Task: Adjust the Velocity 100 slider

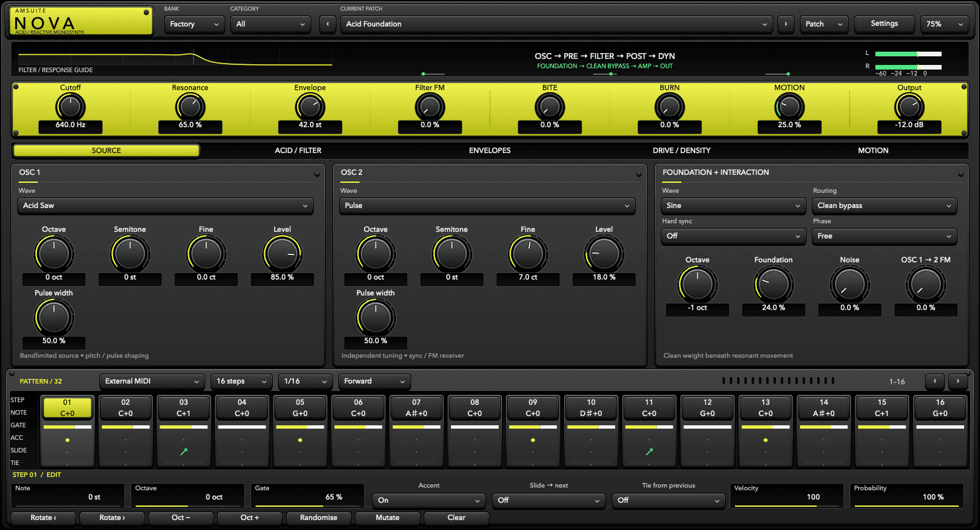Action: coord(787,496)
